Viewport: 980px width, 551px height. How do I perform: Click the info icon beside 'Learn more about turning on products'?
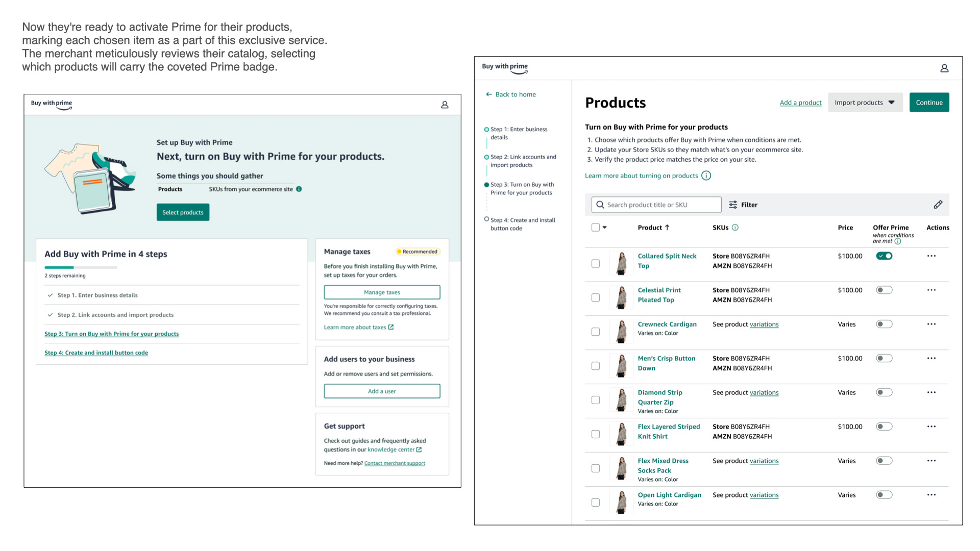coord(706,176)
